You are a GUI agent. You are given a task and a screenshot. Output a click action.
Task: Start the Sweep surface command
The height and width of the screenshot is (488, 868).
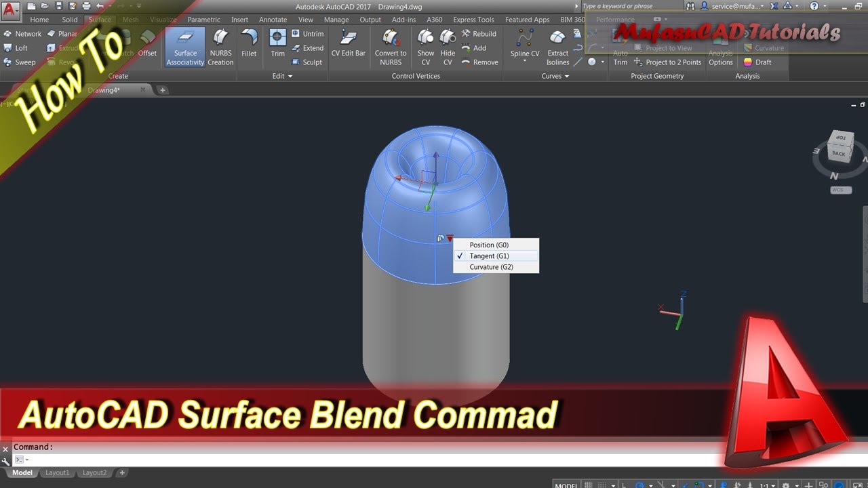pyautogui.click(x=20, y=62)
